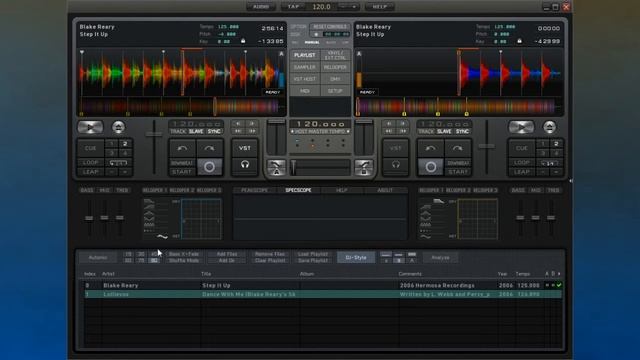Click the LOOP button on left deck
The image size is (640, 360).
(x=91, y=162)
